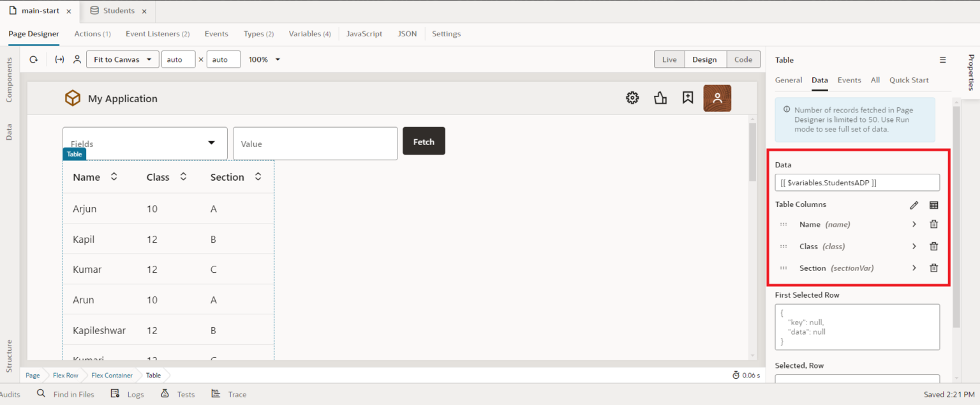980x405 pixels.
Task: Open the 100% zoom level dropdown
Action: tap(264, 59)
